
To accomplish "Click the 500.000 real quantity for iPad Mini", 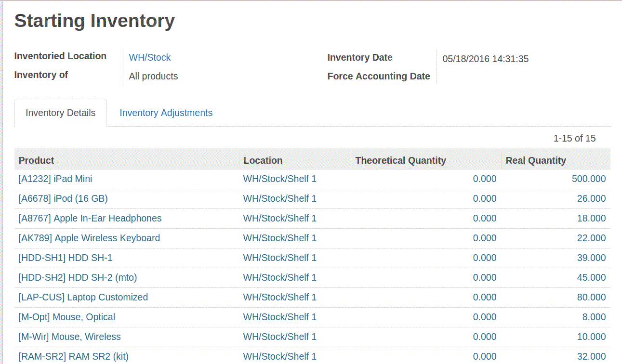I will [589, 179].
